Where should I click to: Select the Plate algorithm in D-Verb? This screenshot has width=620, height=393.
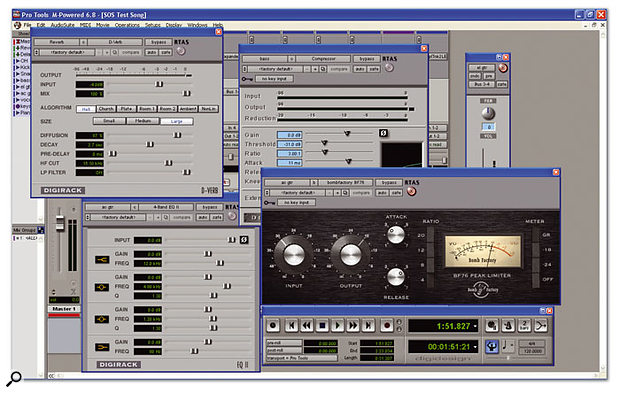(x=127, y=109)
